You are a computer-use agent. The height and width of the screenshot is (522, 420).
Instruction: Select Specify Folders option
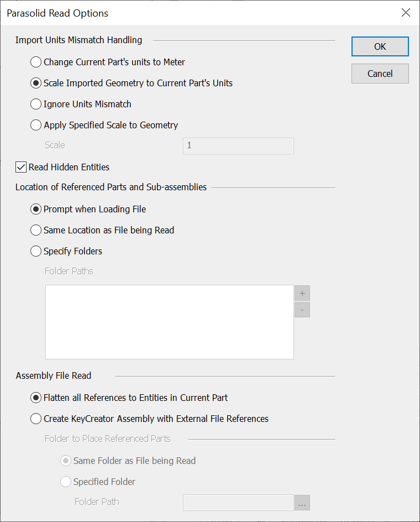pyautogui.click(x=36, y=251)
